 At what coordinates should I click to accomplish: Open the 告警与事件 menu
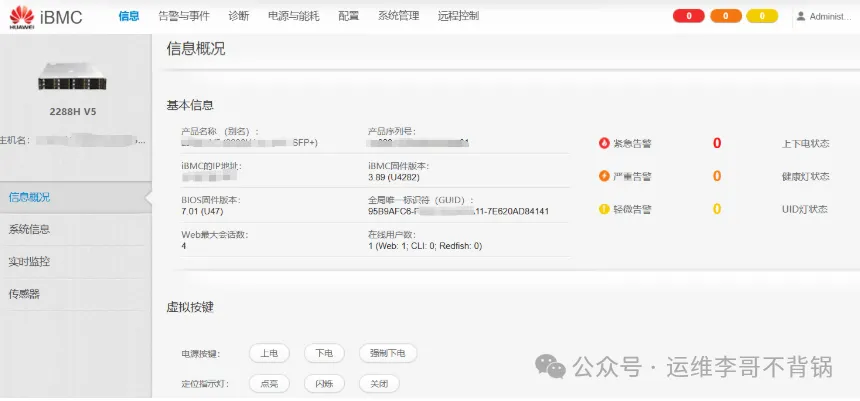pyautogui.click(x=183, y=16)
